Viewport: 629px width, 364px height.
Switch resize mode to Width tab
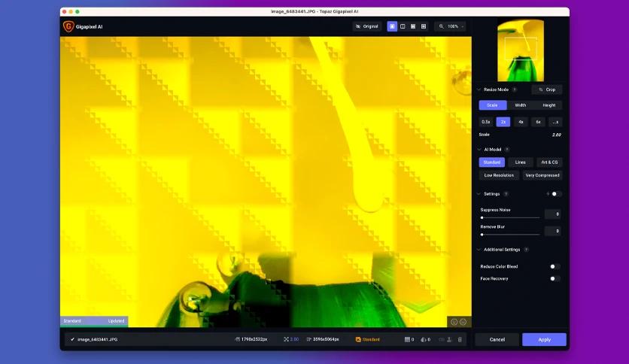point(521,105)
